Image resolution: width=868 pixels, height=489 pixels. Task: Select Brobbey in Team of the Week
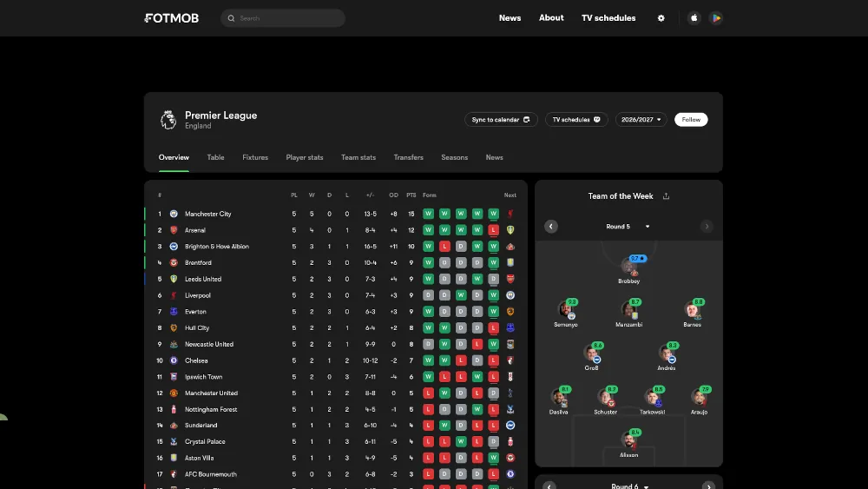click(629, 270)
